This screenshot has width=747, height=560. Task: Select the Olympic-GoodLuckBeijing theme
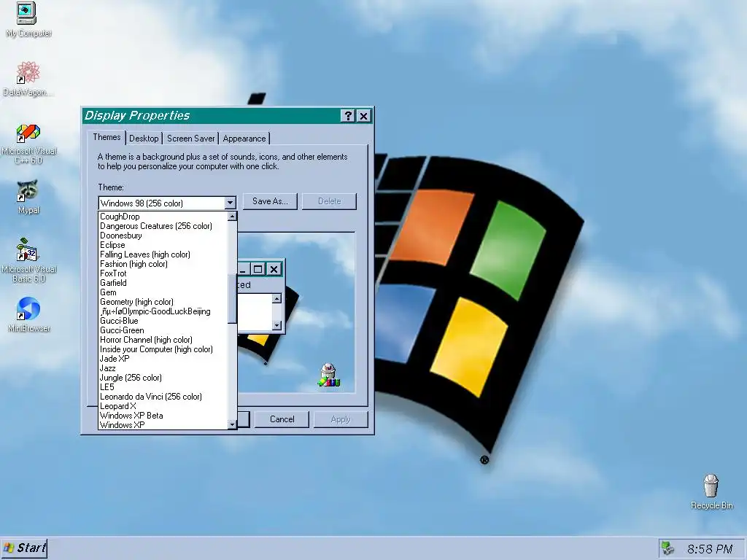point(163,311)
